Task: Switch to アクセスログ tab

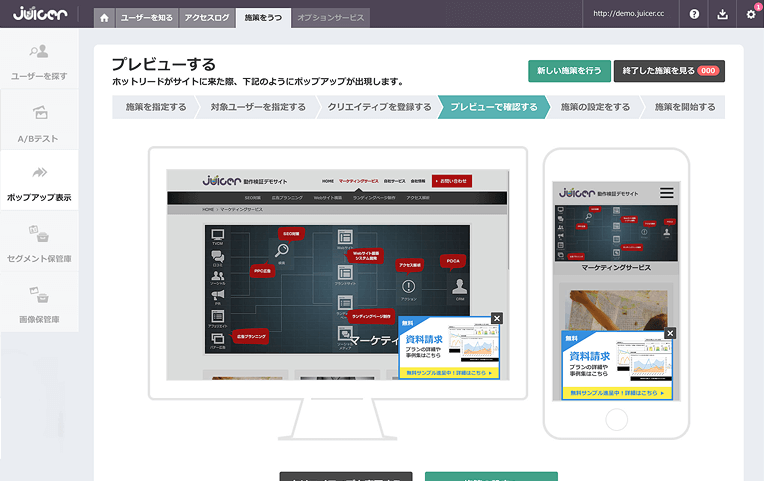Action: 208,18
